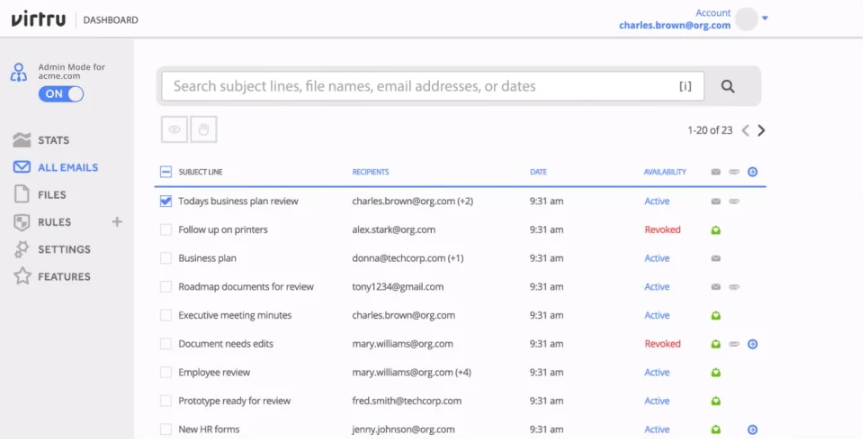
Task: Click the Dashboard header label
Action: coord(111,20)
